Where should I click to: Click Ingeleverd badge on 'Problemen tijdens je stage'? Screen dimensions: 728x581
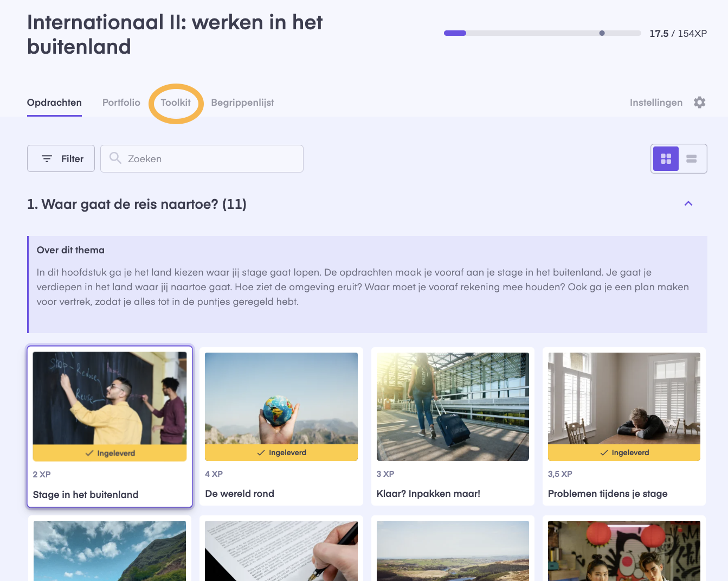[624, 453]
